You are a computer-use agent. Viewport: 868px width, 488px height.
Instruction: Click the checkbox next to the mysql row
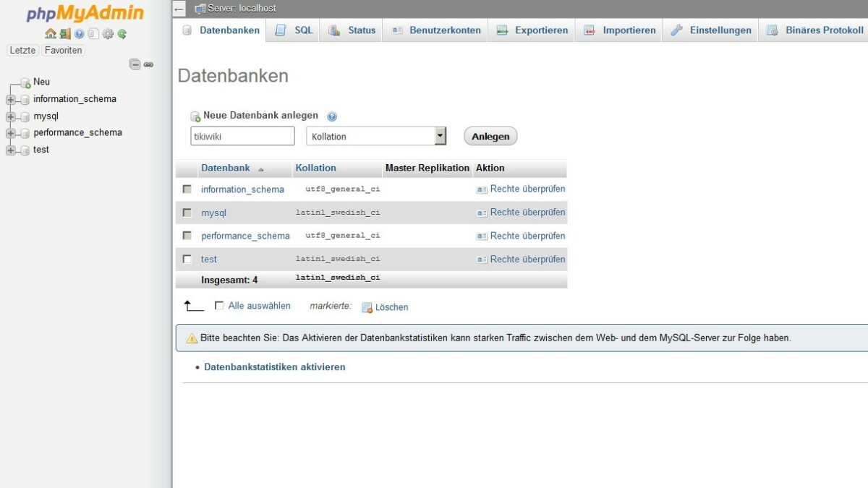click(x=187, y=213)
